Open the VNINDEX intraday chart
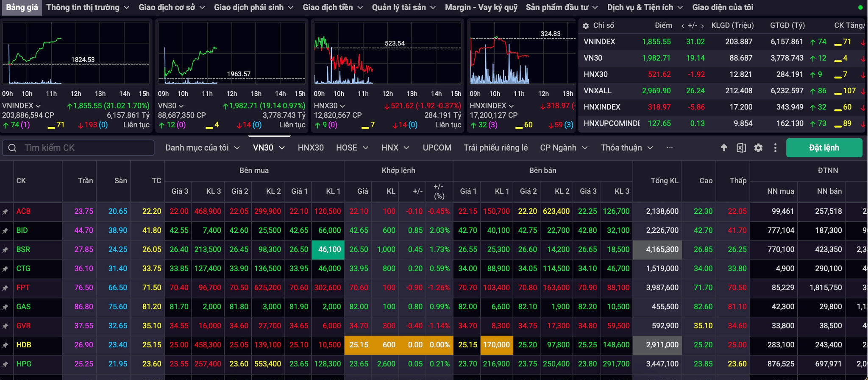Image resolution: width=868 pixels, height=380 pixels. coord(76,53)
